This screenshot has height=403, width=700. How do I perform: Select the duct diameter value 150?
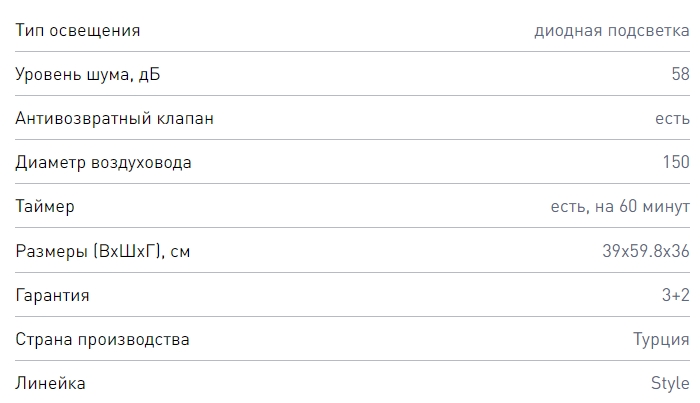coord(676,162)
